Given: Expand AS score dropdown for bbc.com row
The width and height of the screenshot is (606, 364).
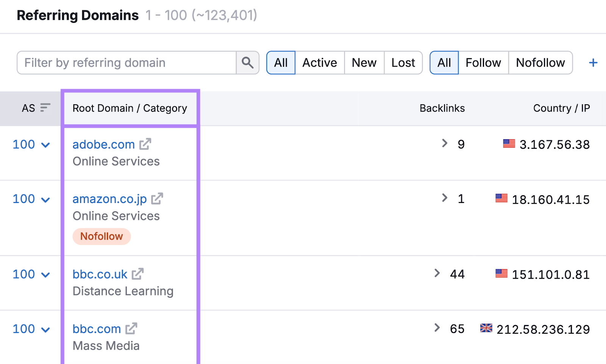Looking at the screenshot, I should pos(45,330).
